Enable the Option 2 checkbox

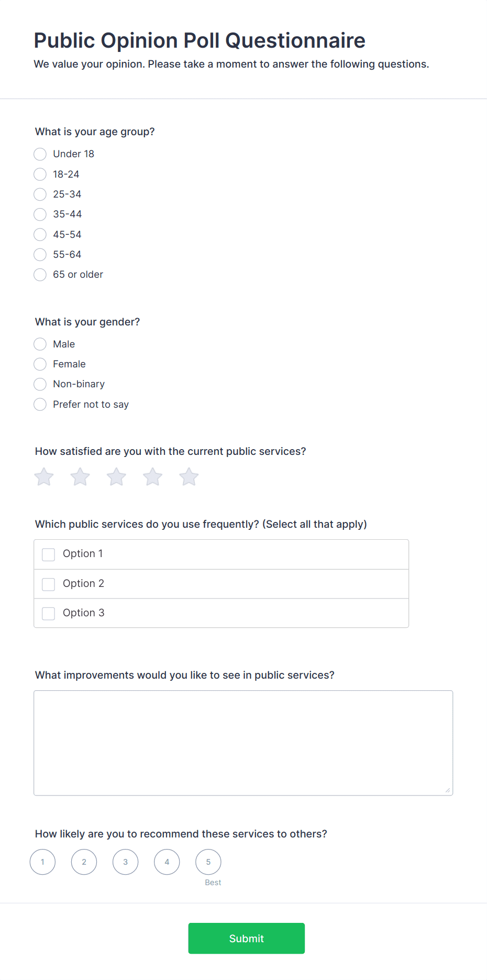click(x=48, y=584)
